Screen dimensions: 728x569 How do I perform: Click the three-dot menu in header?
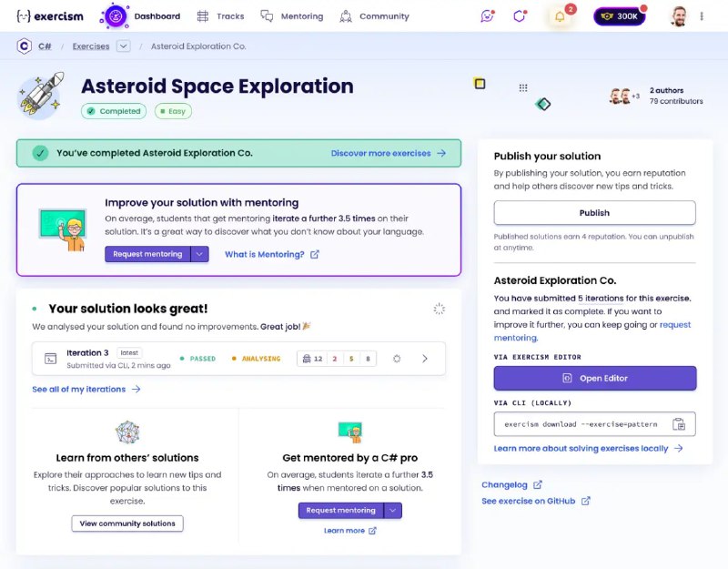pos(702,16)
